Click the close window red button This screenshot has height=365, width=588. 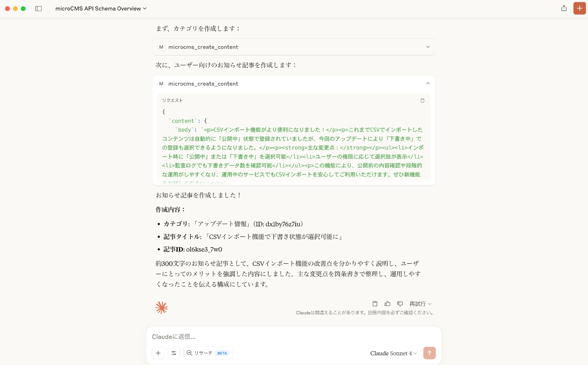coord(8,8)
